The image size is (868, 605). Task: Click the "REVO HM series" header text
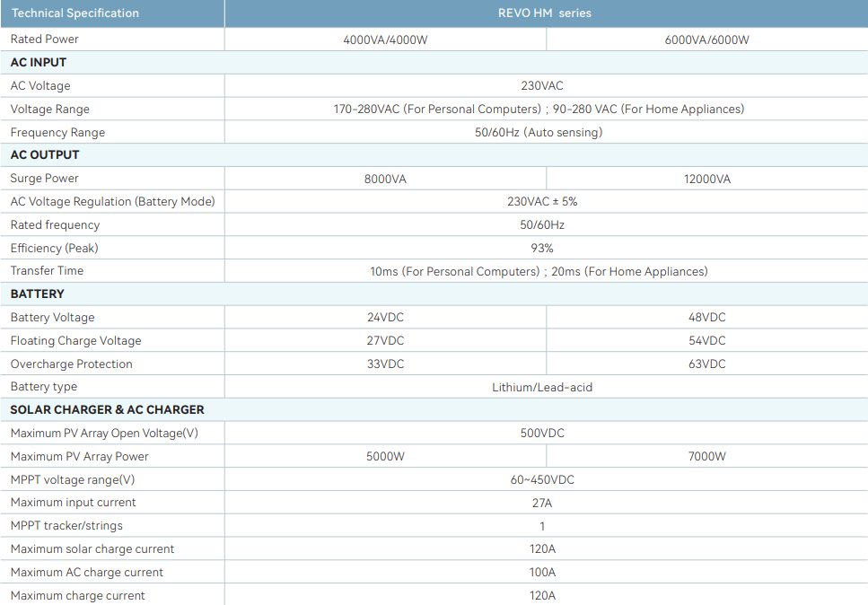[545, 13]
